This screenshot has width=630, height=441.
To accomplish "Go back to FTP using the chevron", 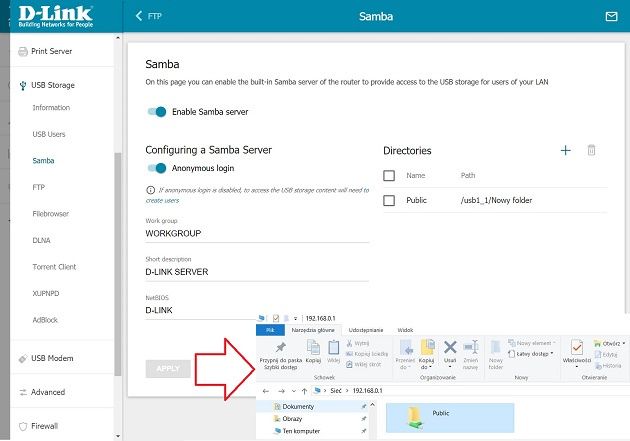I will 139,16.
